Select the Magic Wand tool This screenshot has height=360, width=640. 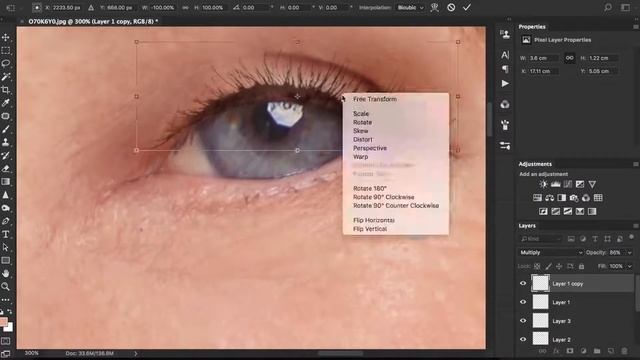click(x=6, y=77)
